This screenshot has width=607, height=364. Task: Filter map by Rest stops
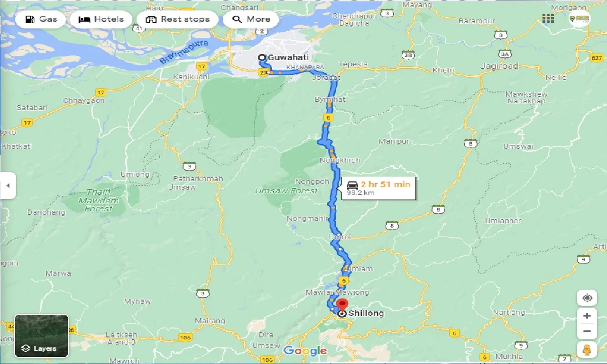point(178,19)
